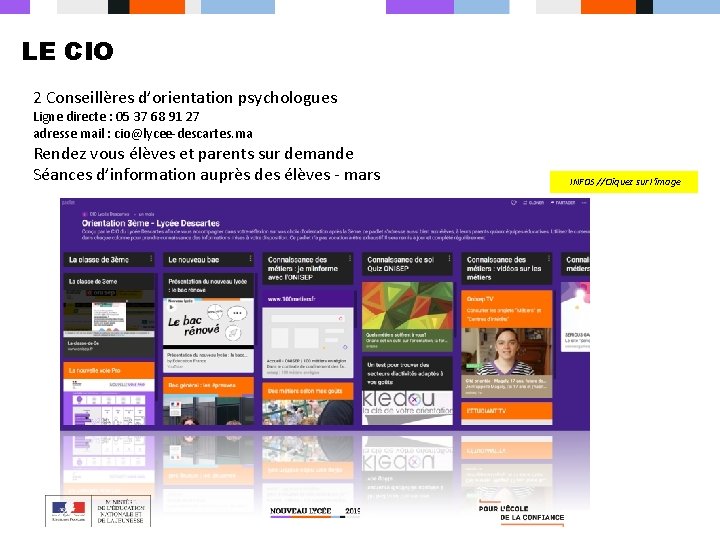This screenshot has height=540, width=720.
Task: Click the 'Connaissance de soi Quiz ONISEP' column header
Action: click(407, 264)
